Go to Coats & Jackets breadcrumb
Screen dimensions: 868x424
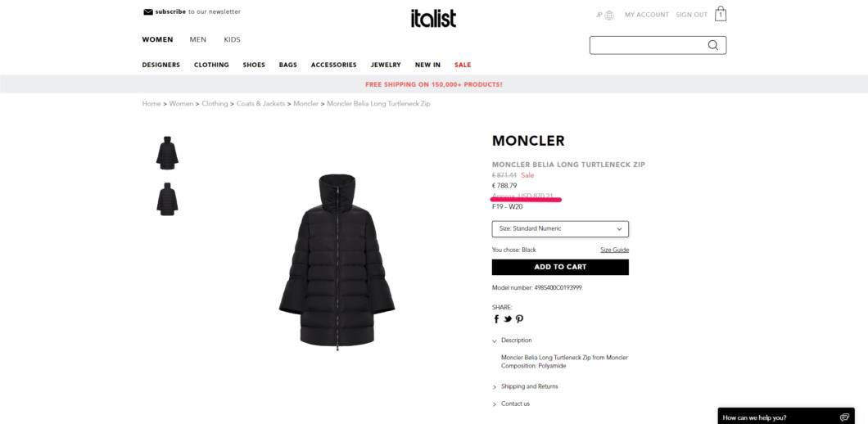point(260,103)
